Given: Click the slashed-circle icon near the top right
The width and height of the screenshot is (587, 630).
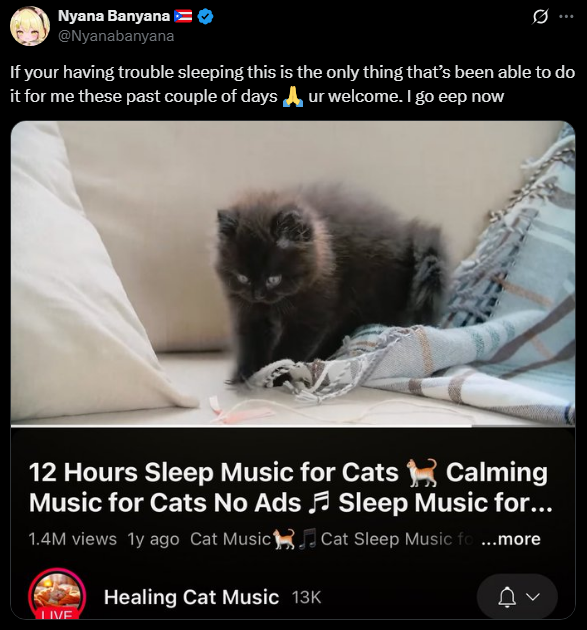Looking at the screenshot, I should [540, 16].
